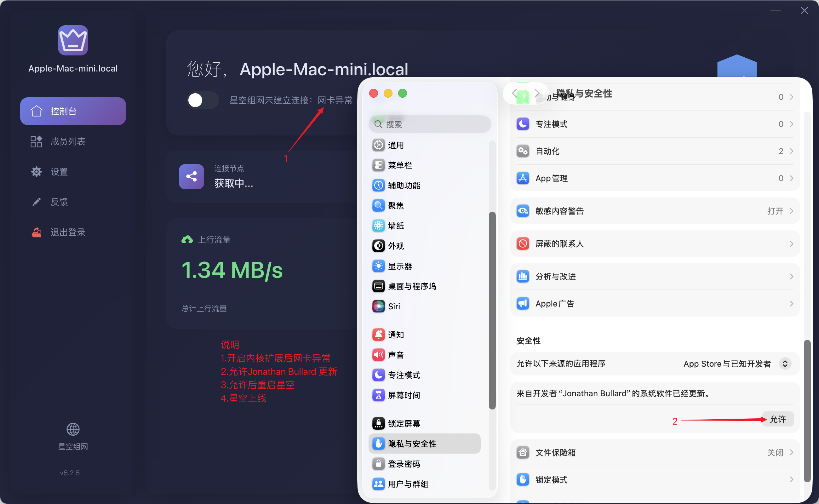
Task: Open 聚焦 settings in System Settings sidebar
Action: pyautogui.click(x=395, y=206)
